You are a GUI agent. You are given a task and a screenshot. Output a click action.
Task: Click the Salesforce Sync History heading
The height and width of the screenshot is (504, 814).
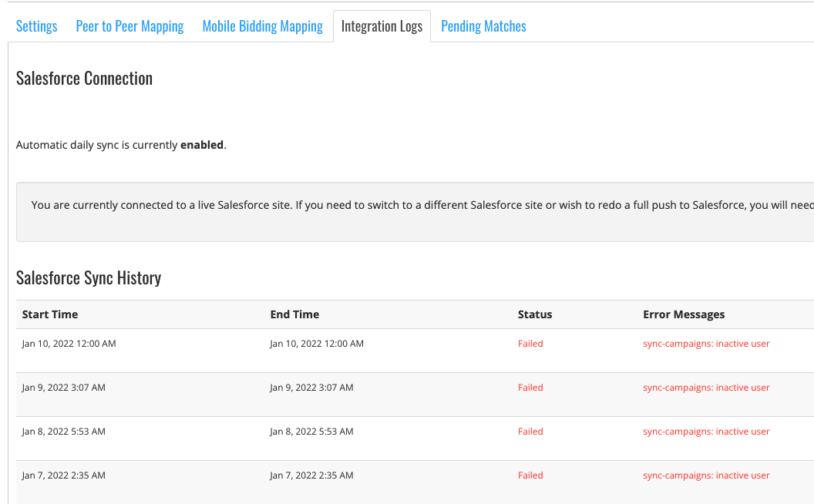[x=88, y=278]
